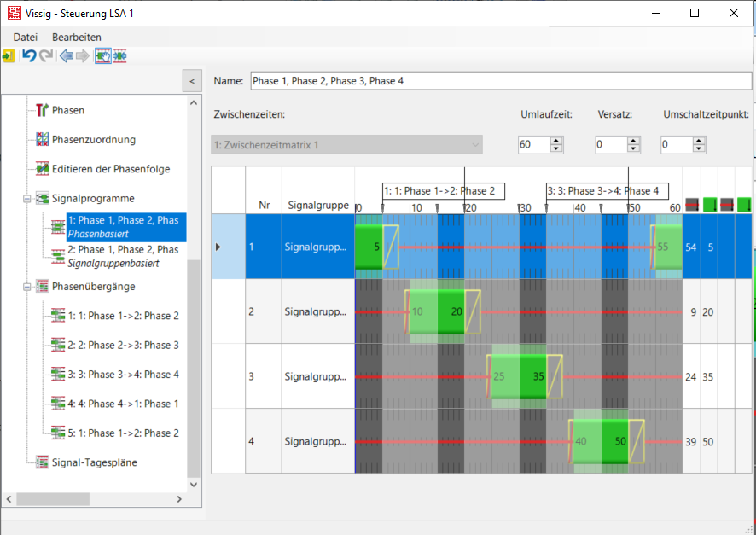756x535 pixels.
Task: Click the 'Phase 3->4: Phase 4' label above timeline
Action: pos(608,191)
